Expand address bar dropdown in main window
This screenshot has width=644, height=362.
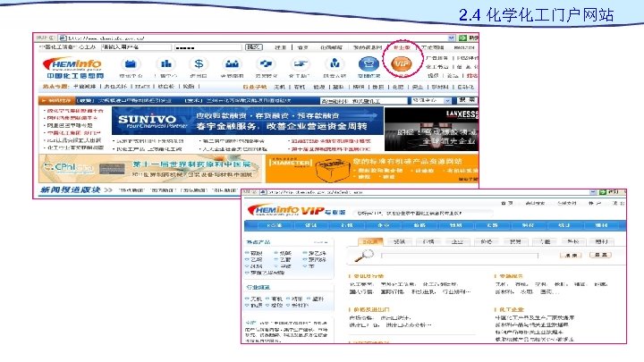coord(452,38)
